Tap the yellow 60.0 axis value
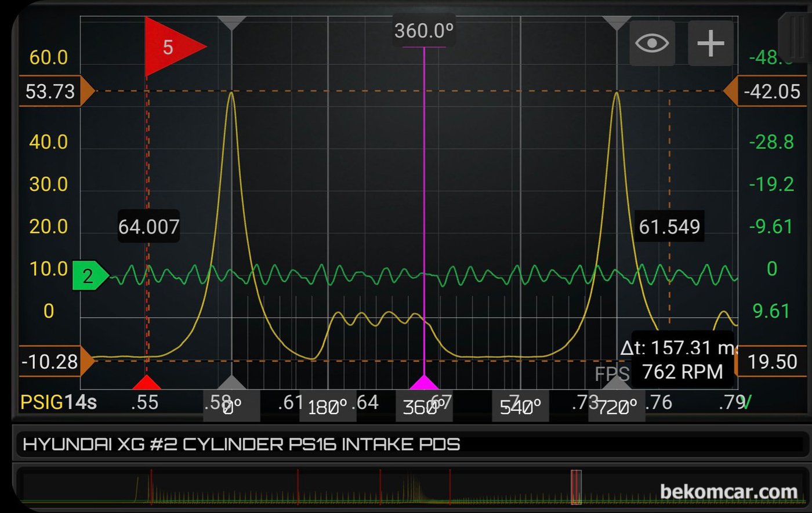Image resolution: width=812 pixels, height=513 pixels. click(x=49, y=57)
